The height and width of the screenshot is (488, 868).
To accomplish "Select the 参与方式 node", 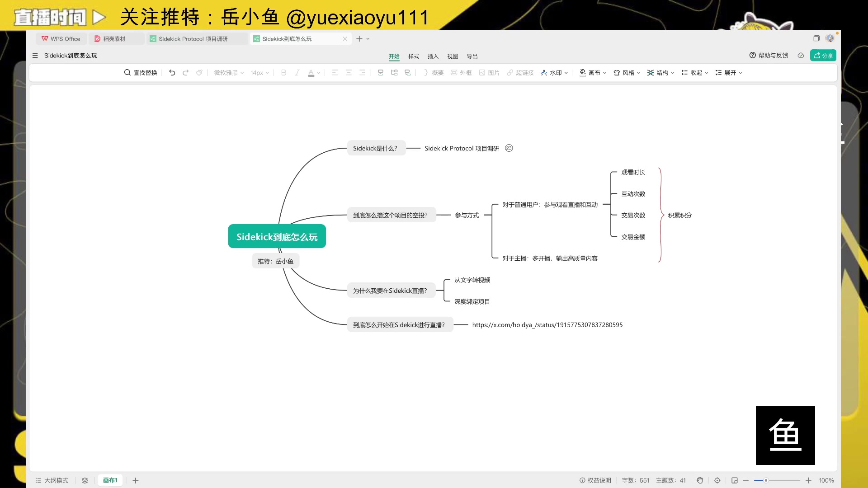I will (x=467, y=215).
